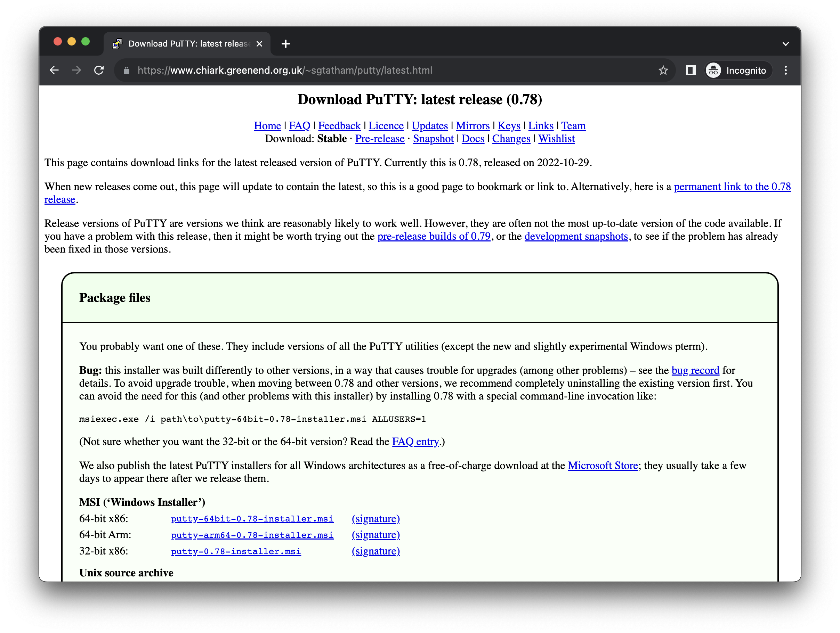Open a new tab with the plus button
840x633 pixels.
coord(285,44)
